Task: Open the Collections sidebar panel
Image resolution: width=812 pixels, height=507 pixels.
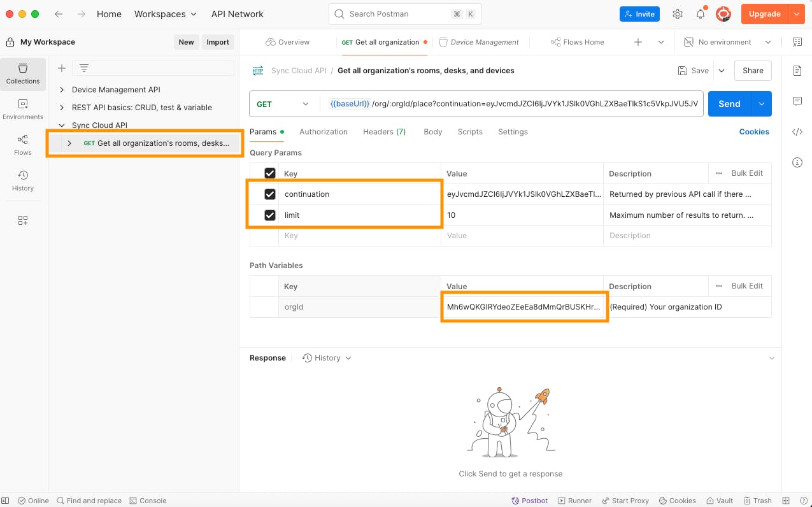Action: [23, 74]
